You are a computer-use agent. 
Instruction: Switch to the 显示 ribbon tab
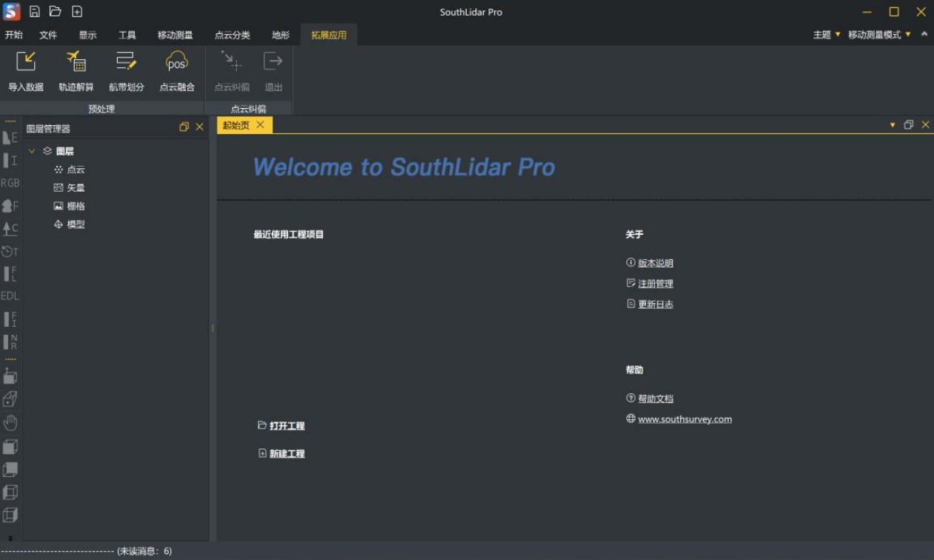click(x=87, y=35)
